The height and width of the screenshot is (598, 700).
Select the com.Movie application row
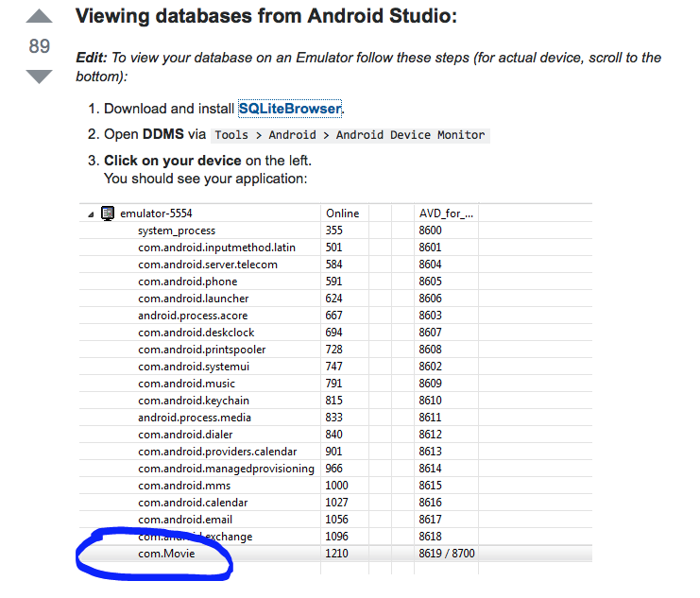335,554
